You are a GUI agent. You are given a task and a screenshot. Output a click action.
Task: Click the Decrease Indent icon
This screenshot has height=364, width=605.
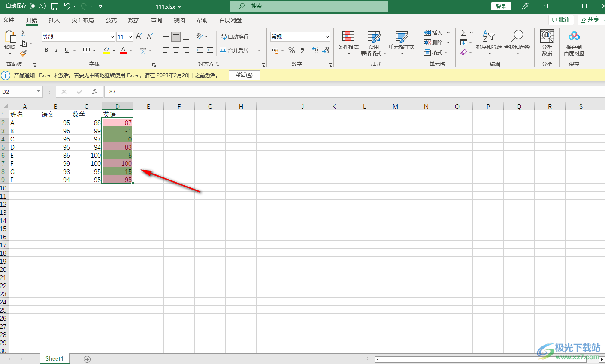200,50
